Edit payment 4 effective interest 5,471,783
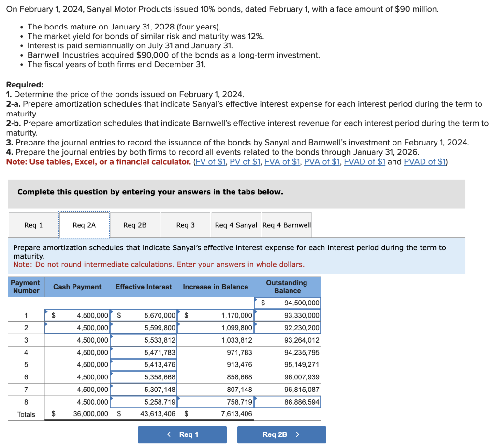 pyautogui.click(x=144, y=352)
